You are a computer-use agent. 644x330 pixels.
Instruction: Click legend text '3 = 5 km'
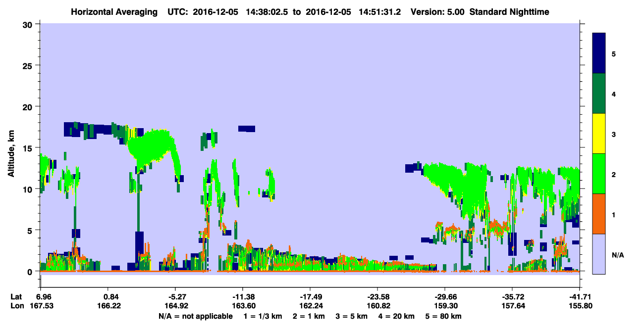click(x=352, y=316)
